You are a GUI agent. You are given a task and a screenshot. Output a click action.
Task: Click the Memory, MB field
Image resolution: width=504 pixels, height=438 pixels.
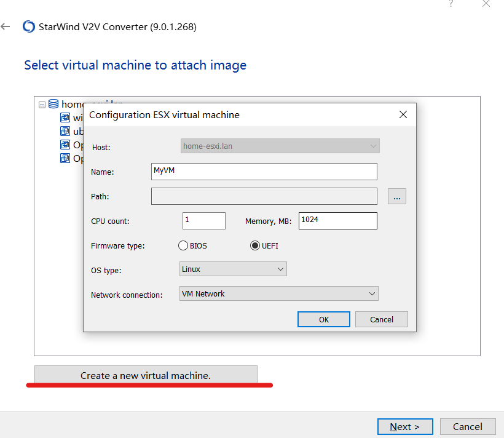338,221
